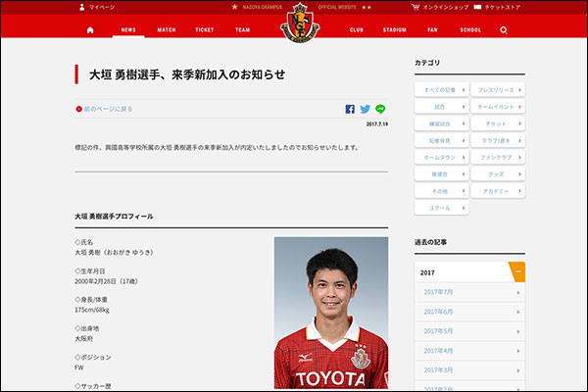Open the 2017年6月 archive

469,312
